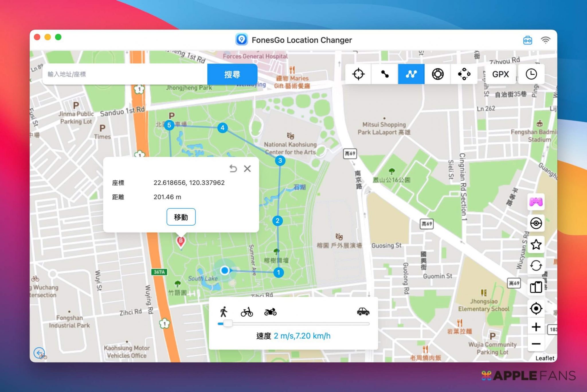Select the joystick mode icon
Viewport: 587px width, 392px height.
438,74
